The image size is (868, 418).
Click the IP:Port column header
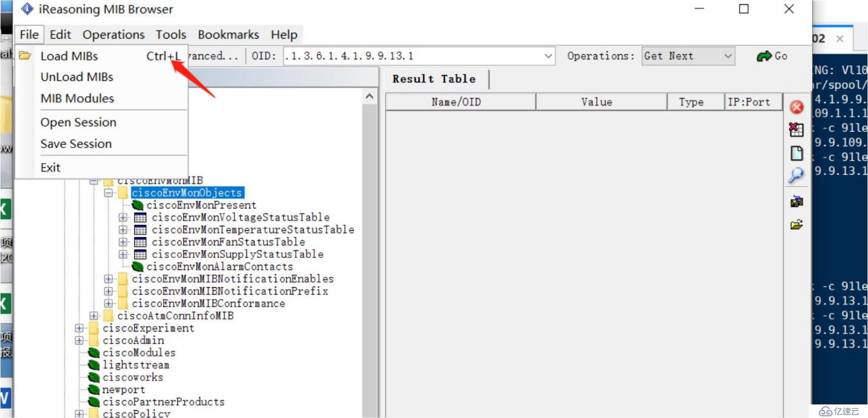754,102
